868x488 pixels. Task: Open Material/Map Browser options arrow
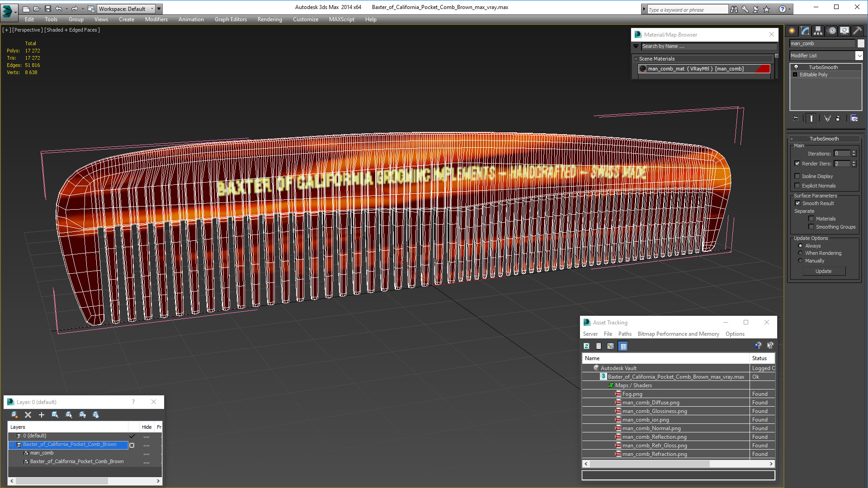pyautogui.click(x=636, y=46)
